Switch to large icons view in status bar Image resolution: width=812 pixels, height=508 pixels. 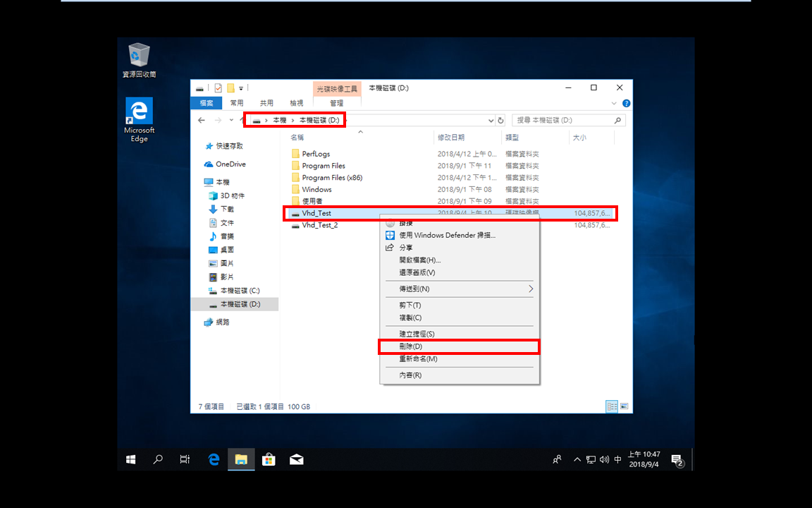coord(624,407)
